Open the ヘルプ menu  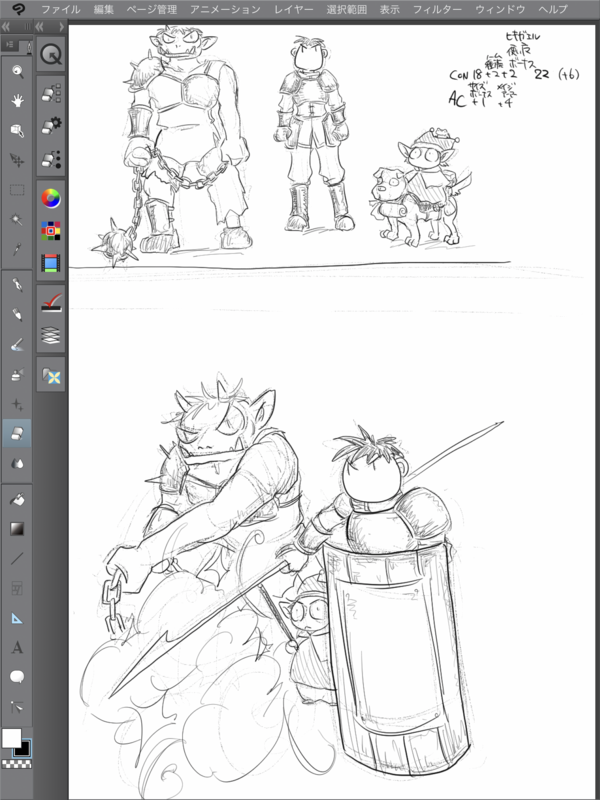point(553,9)
